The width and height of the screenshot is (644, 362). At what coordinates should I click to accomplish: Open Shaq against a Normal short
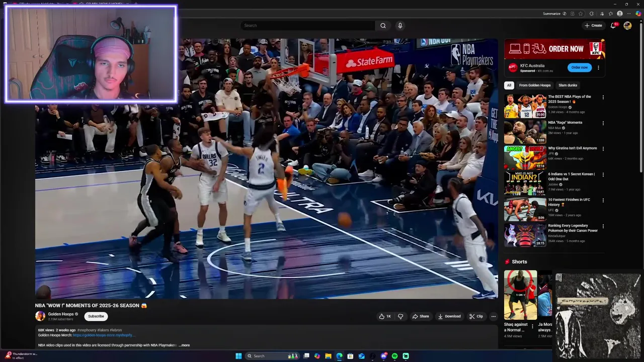(x=520, y=295)
